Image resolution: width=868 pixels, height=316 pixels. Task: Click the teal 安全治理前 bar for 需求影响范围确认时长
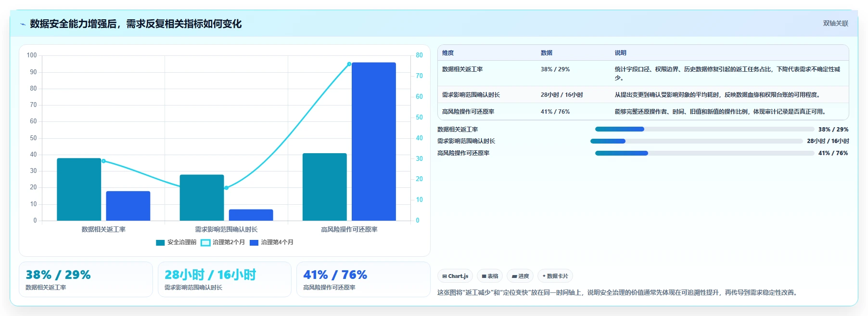[x=202, y=197]
